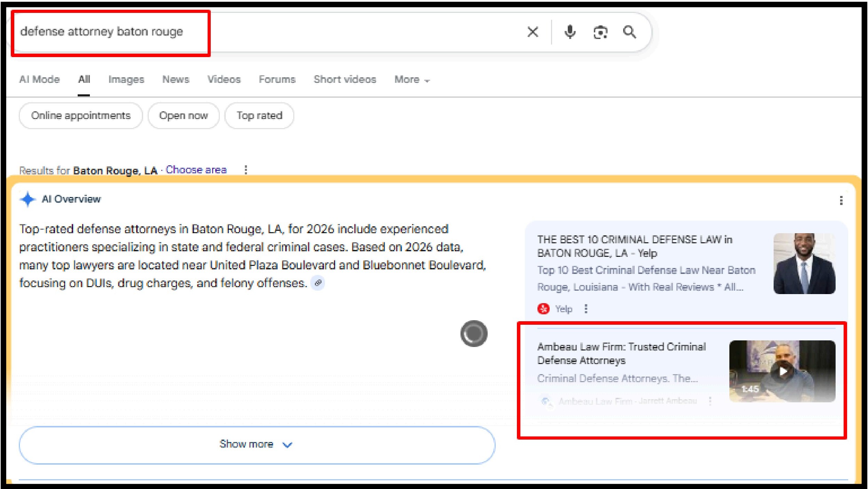Click the Choose area link
The width and height of the screenshot is (868, 489).
196,170
